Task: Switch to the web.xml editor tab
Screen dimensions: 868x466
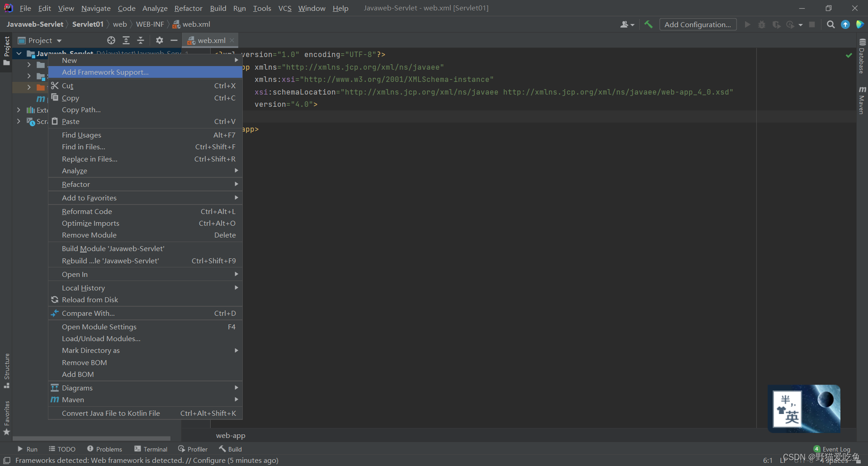Action: click(x=211, y=40)
